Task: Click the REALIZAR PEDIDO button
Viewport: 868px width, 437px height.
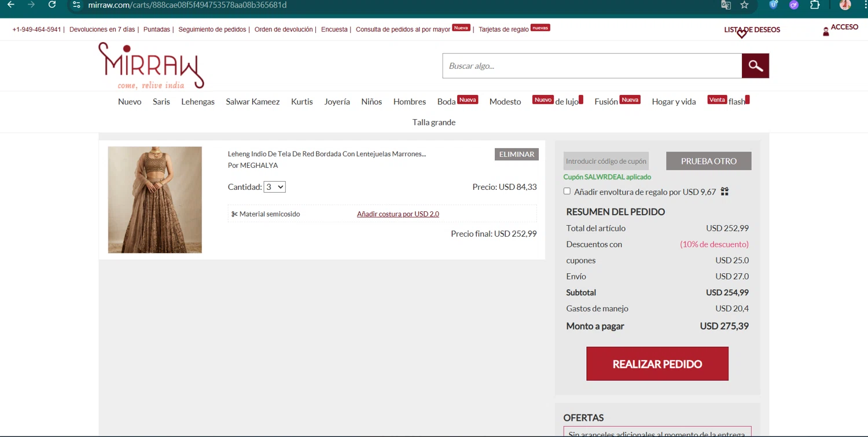Action: point(657,364)
